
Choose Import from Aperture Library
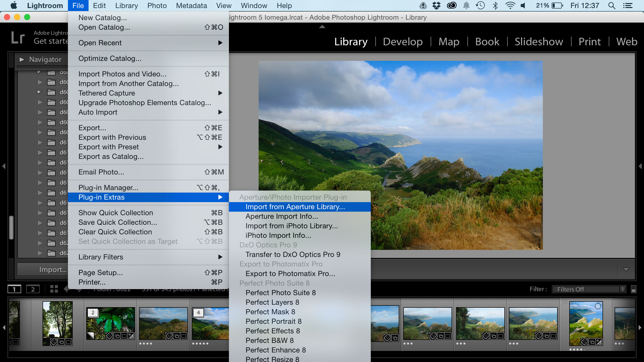click(300, 207)
